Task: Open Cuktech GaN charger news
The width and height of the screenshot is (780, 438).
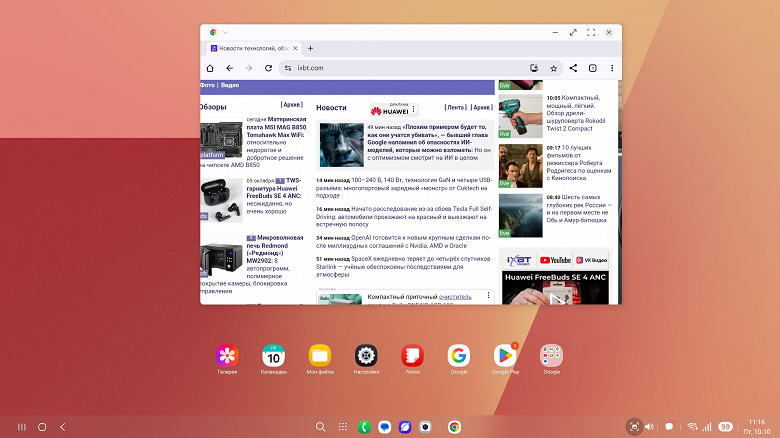Action: 404,188
